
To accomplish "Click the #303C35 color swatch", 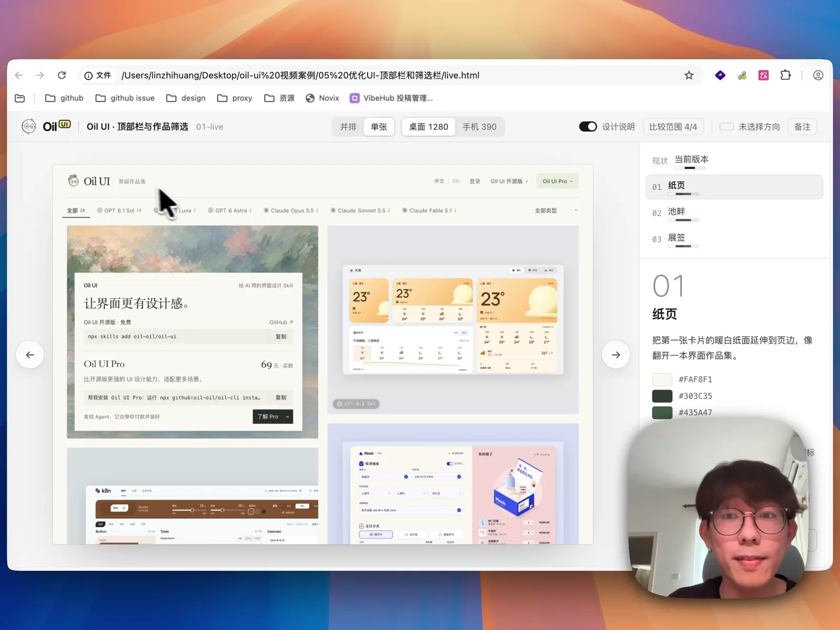I will 662,396.
